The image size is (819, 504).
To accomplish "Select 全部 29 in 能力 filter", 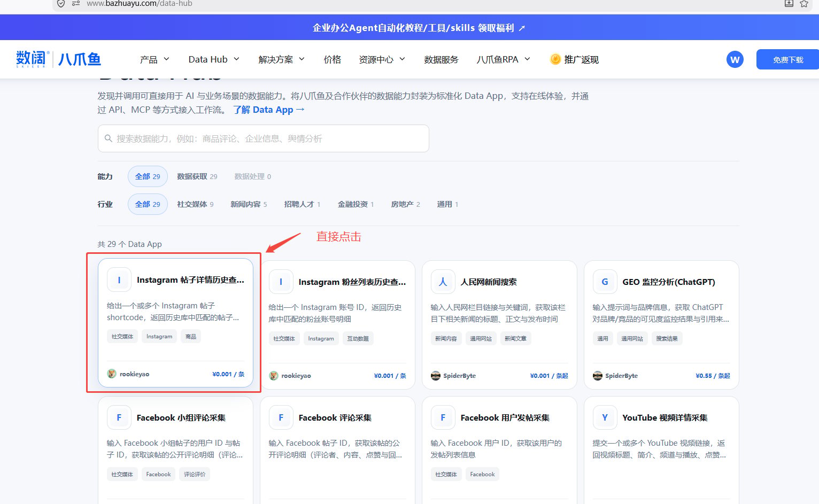I will [148, 176].
